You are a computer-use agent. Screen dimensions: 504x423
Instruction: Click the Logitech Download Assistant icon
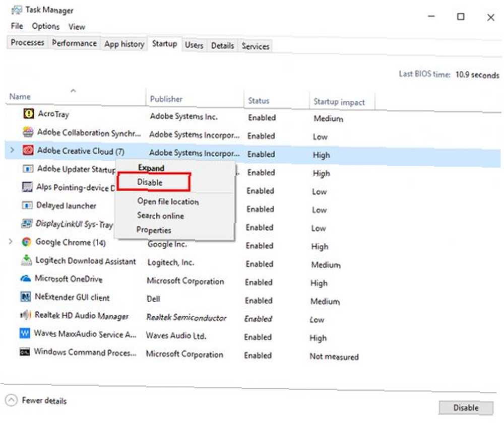coord(26,260)
